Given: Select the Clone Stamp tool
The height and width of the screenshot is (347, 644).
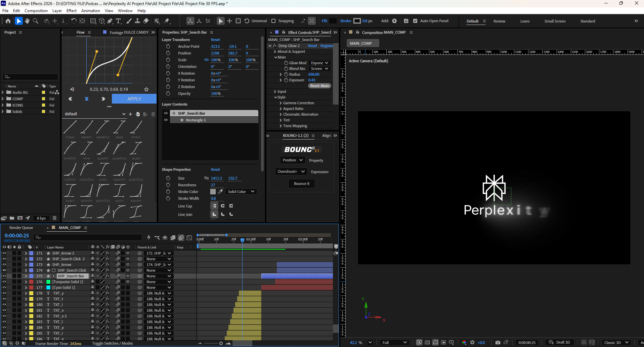Looking at the screenshot, I should coord(137,21).
